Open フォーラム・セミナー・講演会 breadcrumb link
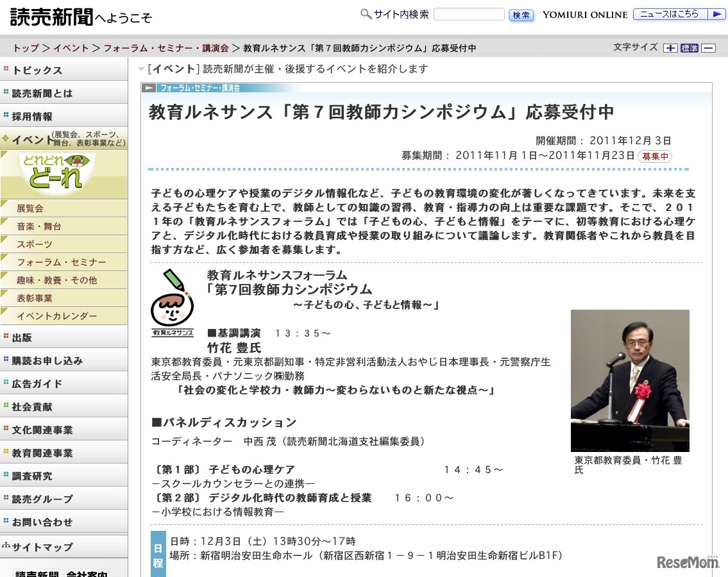The image size is (728, 577). pyautogui.click(x=165, y=48)
